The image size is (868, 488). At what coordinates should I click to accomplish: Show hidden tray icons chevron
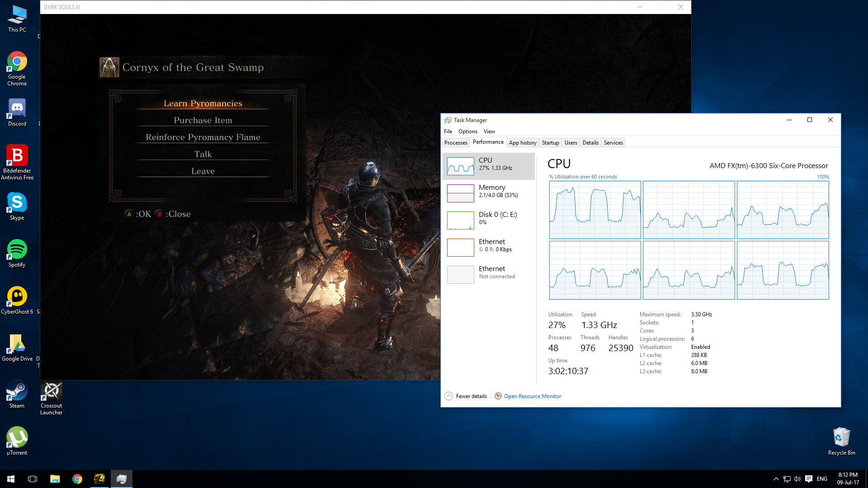[x=776, y=479]
